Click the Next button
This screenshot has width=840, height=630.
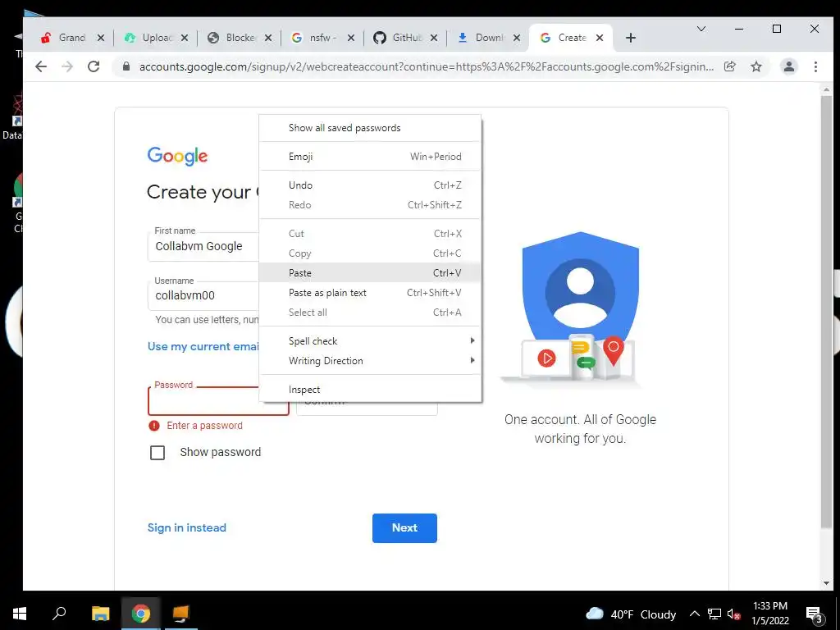pos(404,527)
